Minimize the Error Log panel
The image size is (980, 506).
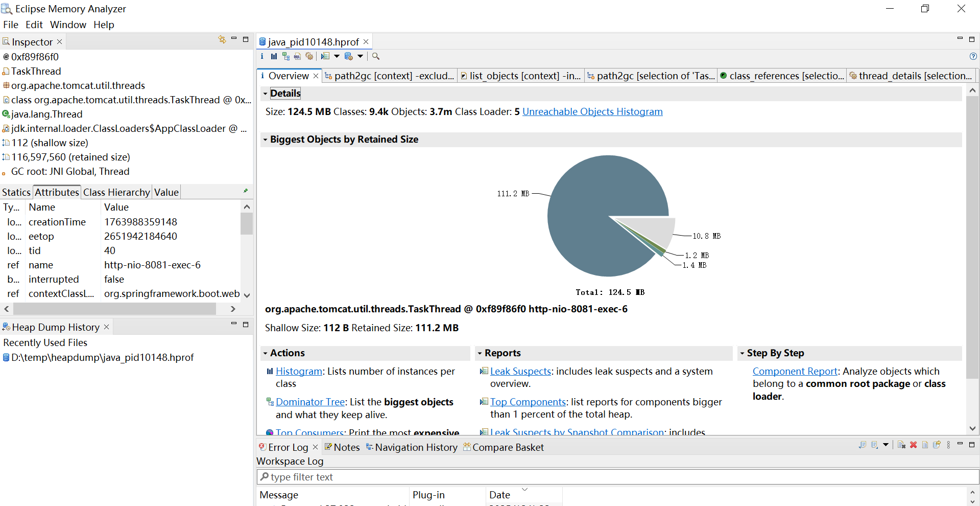click(960, 444)
